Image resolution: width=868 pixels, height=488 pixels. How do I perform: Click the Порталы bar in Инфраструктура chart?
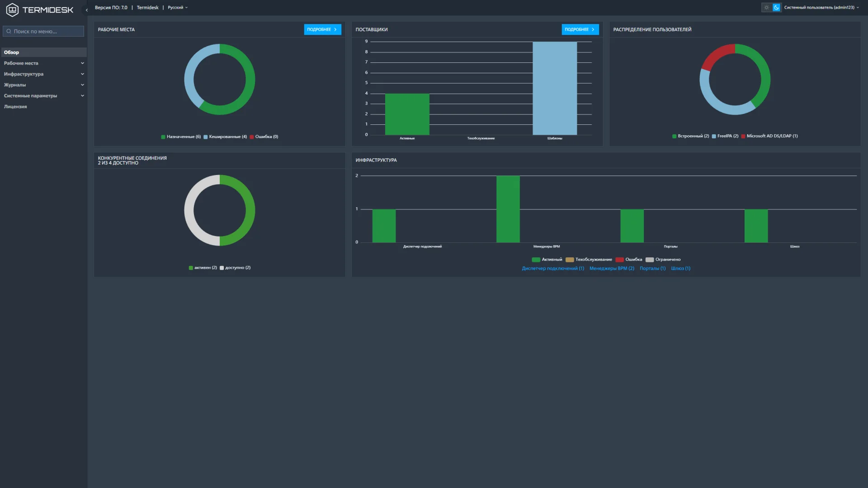click(x=632, y=226)
